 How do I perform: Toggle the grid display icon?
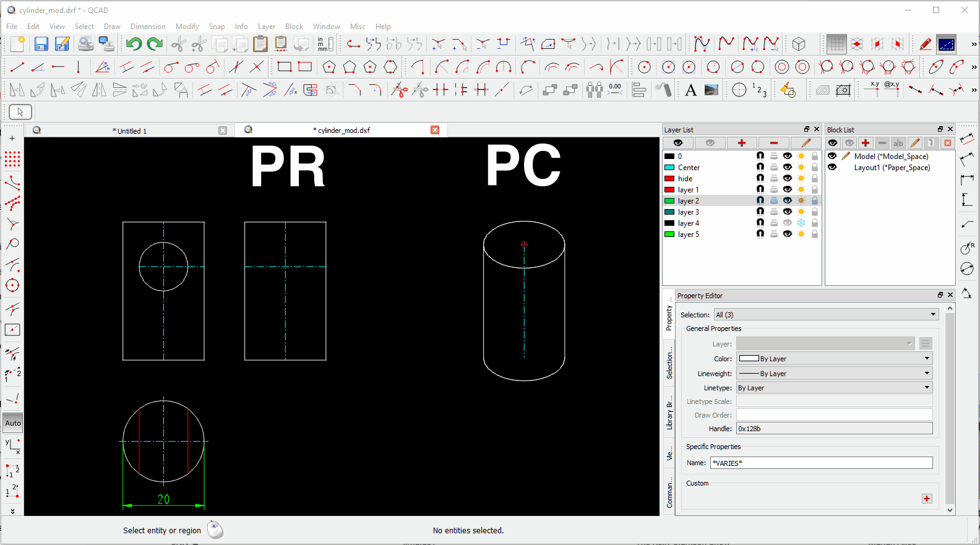coord(836,44)
